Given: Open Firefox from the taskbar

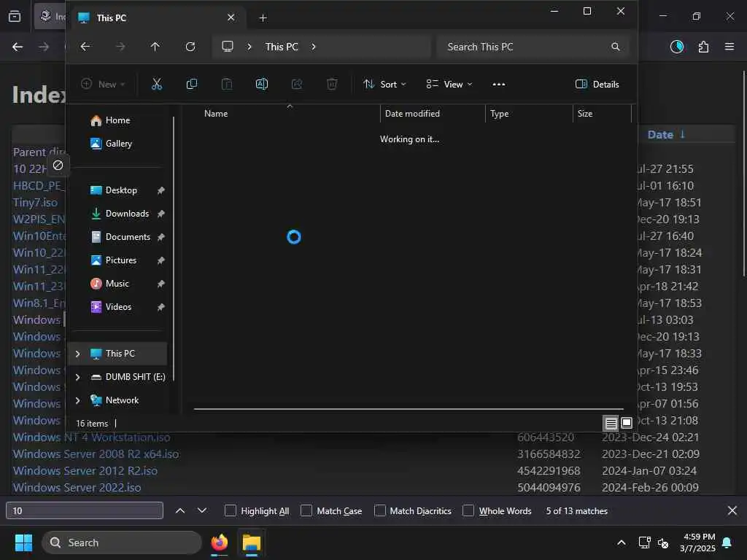Looking at the screenshot, I should [219, 542].
